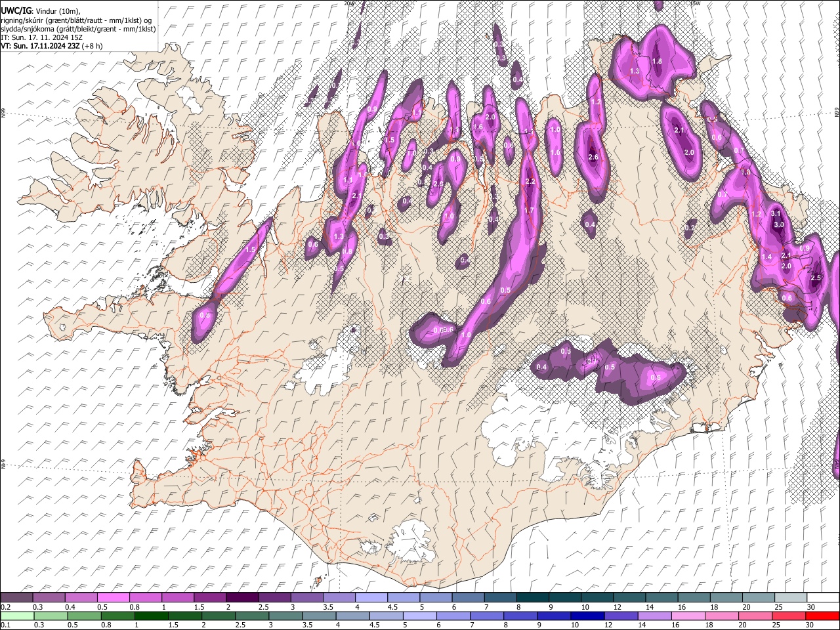Select the upper-scale swatch between 14 and 16

662,598
